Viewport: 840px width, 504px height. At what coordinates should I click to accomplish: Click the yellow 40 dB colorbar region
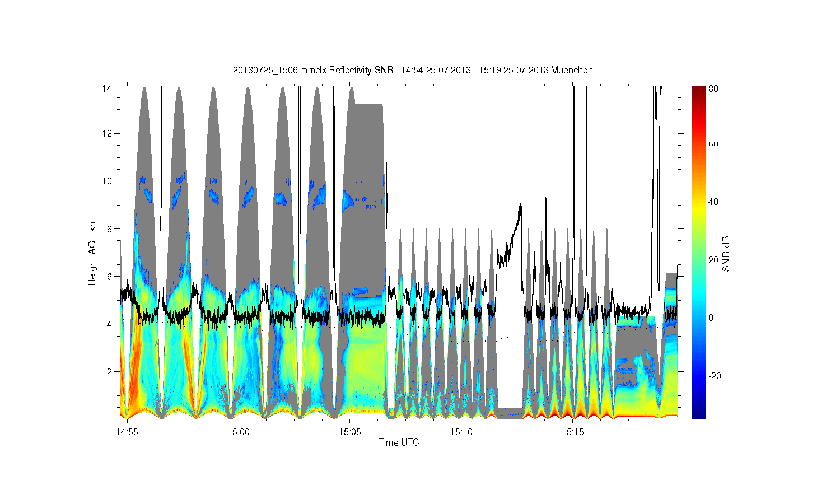coord(698,202)
